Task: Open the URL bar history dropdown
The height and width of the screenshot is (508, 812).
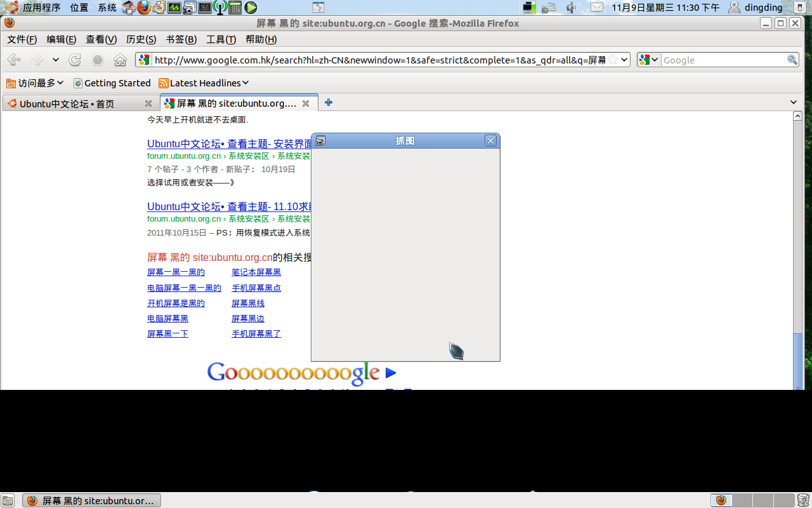Action: click(625, 60)
